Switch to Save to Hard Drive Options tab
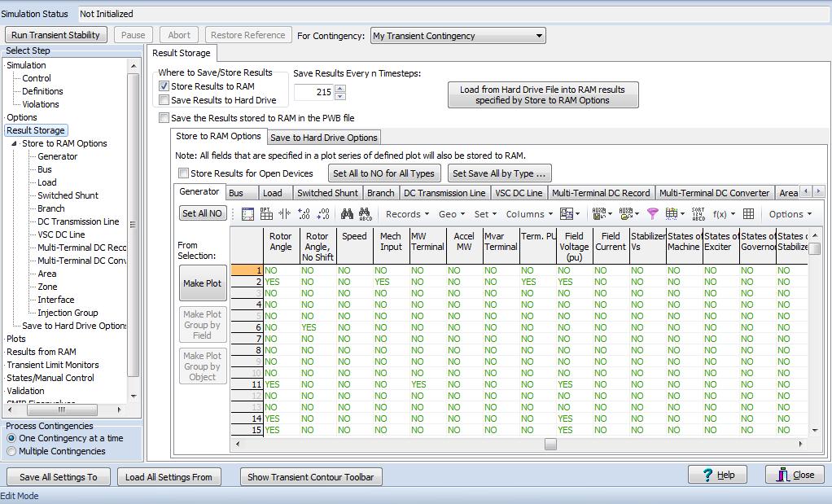The image size is (832, 504). pos(324,138)
